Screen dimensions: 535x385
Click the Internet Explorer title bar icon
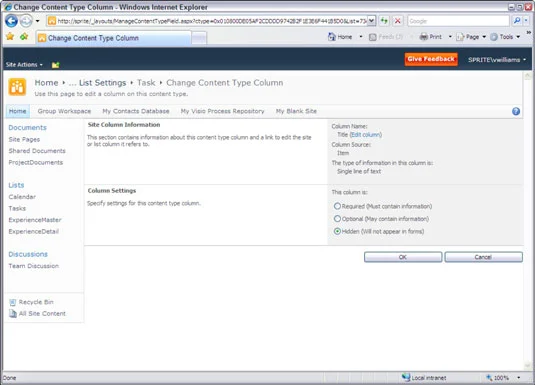pyautogui.click(x=7, y=6)
